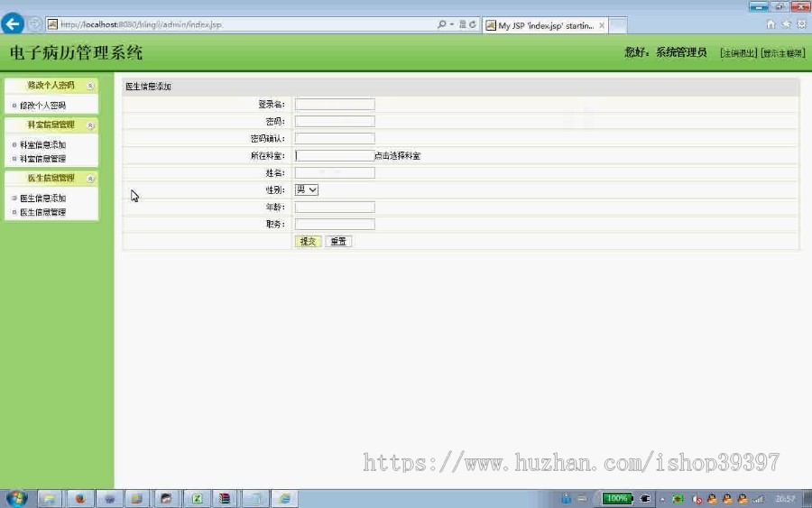Screen dimensions: 812x508
Task: Click the 所在科室 input field
Action: [x=335, y=155]
